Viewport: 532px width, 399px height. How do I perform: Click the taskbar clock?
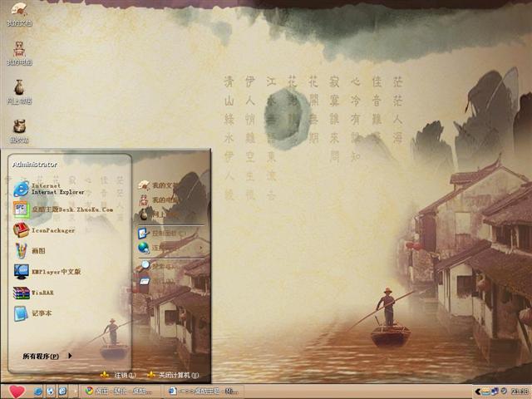point(520,392)
